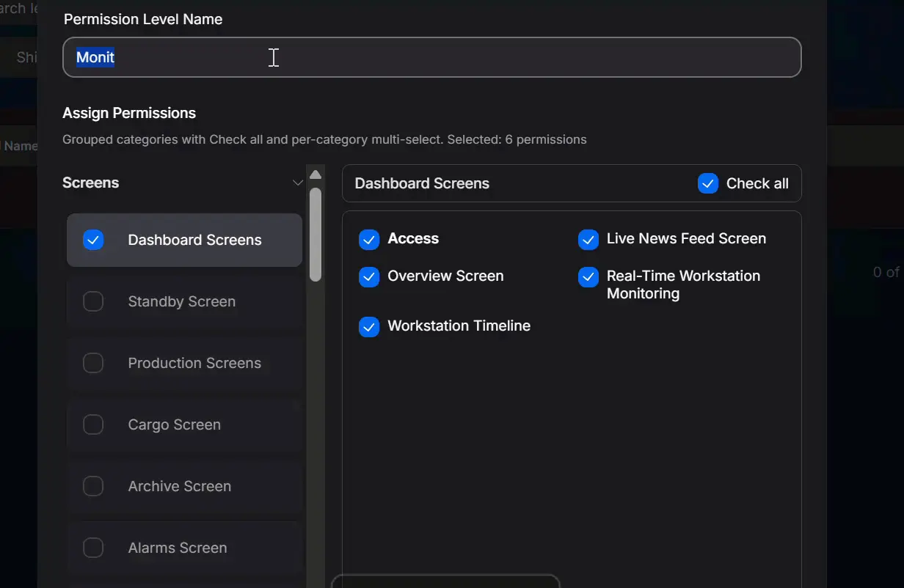Click the Permission Level Name input field
904x588 pixels.
(x=432, y=57)
